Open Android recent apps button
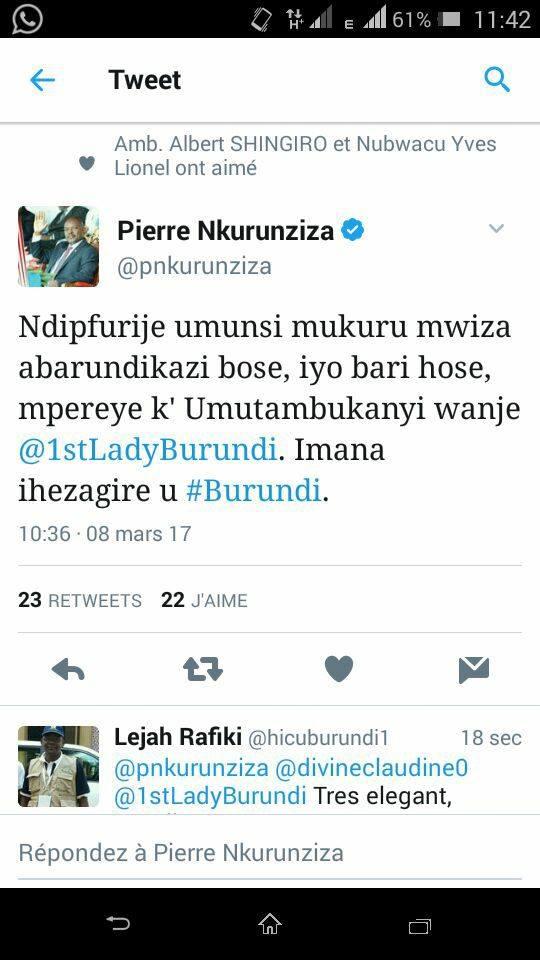540x960 pixels. [x=420, y=925]
